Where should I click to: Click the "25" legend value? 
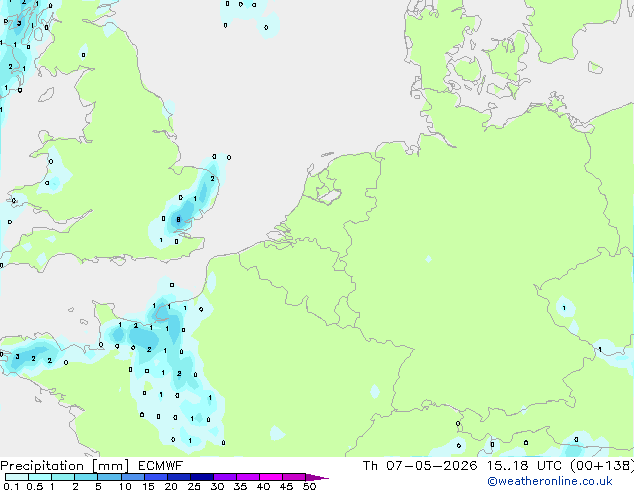click(x=194, y=486)
